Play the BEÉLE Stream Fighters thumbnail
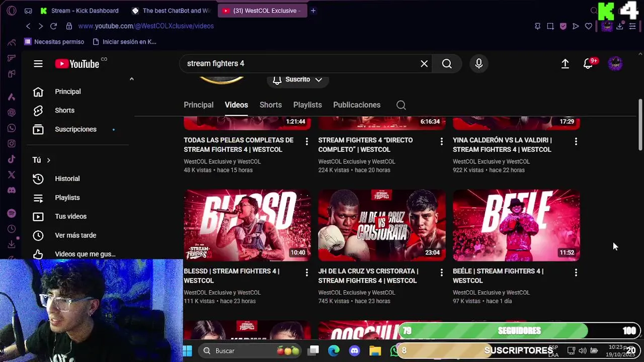Image resolution: width=644 pixels, height=362 pixels. click(516, 225)
